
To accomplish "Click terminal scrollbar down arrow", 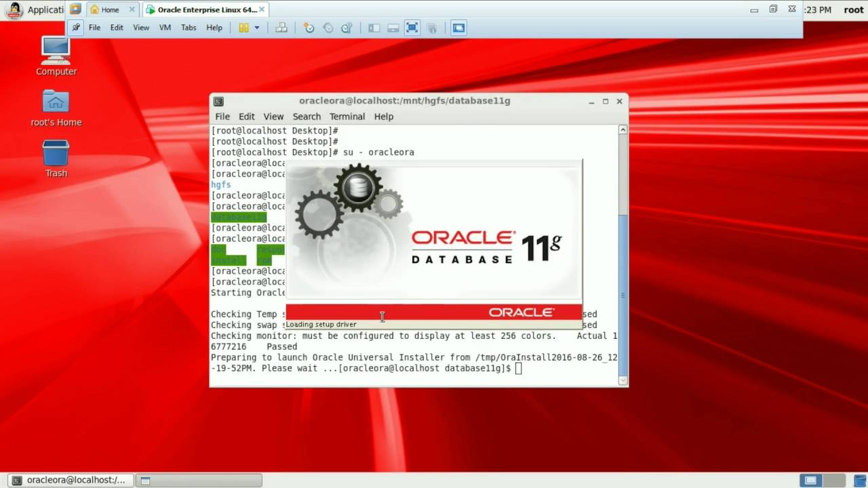I will [623, 381].
